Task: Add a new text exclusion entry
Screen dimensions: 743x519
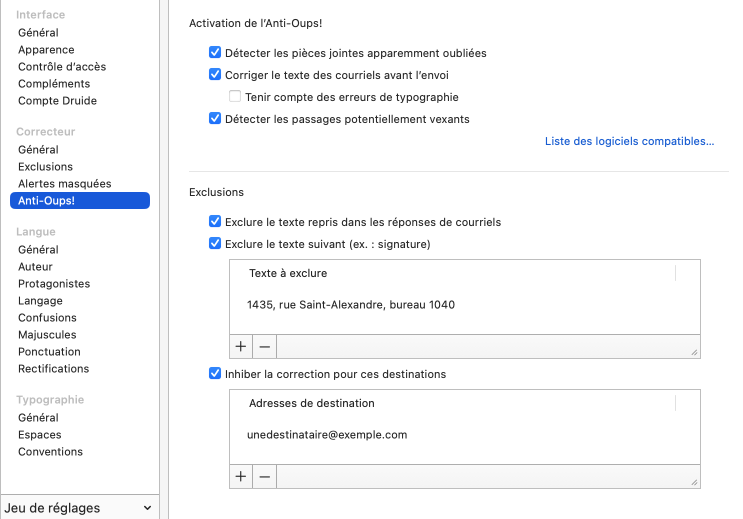Action: click(241, 347)
